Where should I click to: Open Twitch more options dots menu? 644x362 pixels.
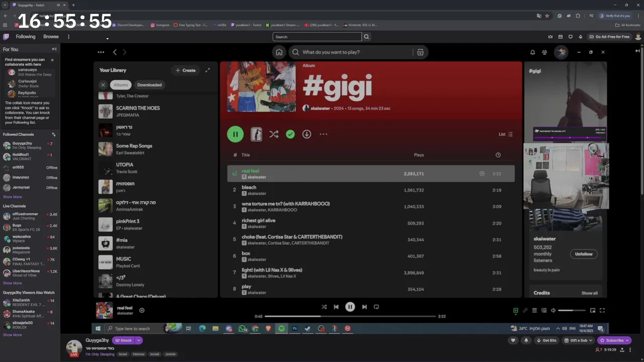click(68, 37)
